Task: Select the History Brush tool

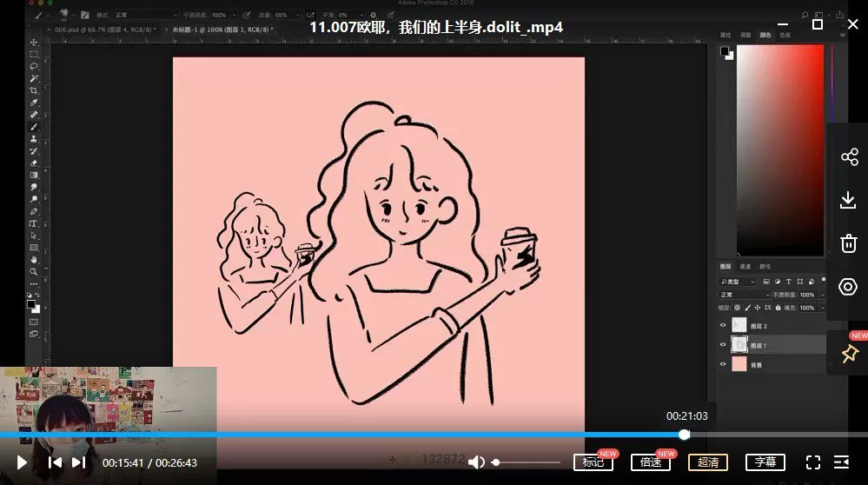Action: tap(34, 151)
